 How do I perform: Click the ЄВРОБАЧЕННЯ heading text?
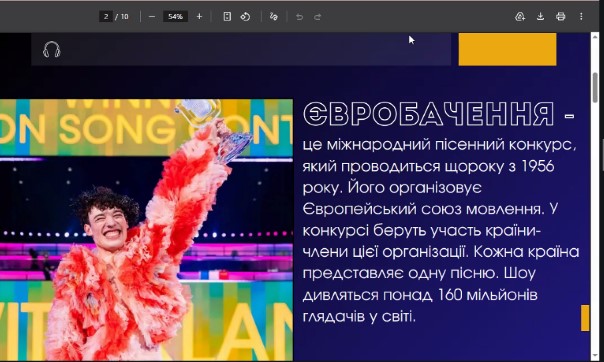[428, 114]
